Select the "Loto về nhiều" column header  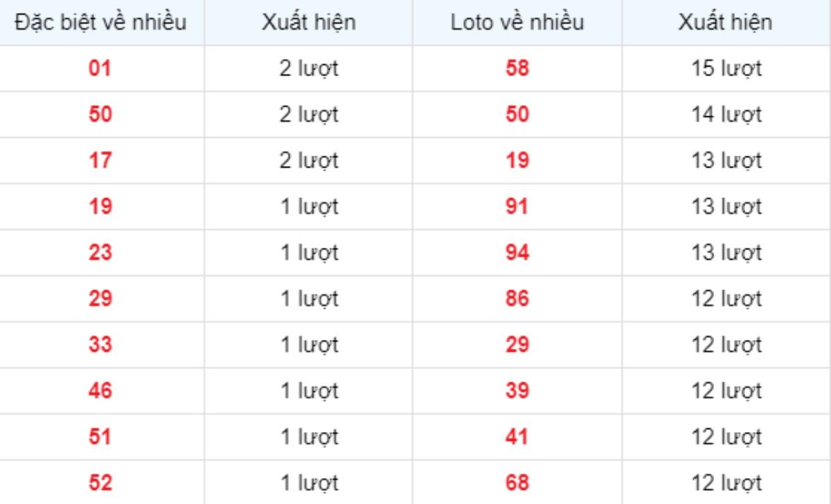click(x=517, y=23)
